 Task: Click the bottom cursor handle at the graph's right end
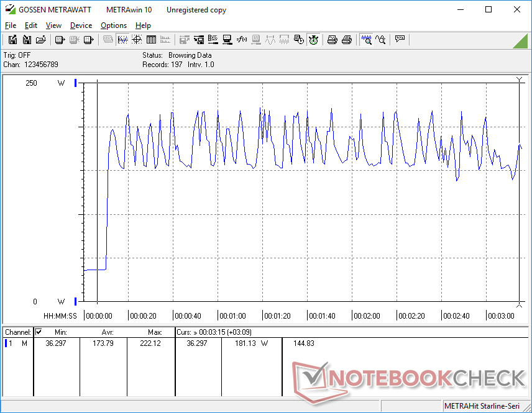519,305
